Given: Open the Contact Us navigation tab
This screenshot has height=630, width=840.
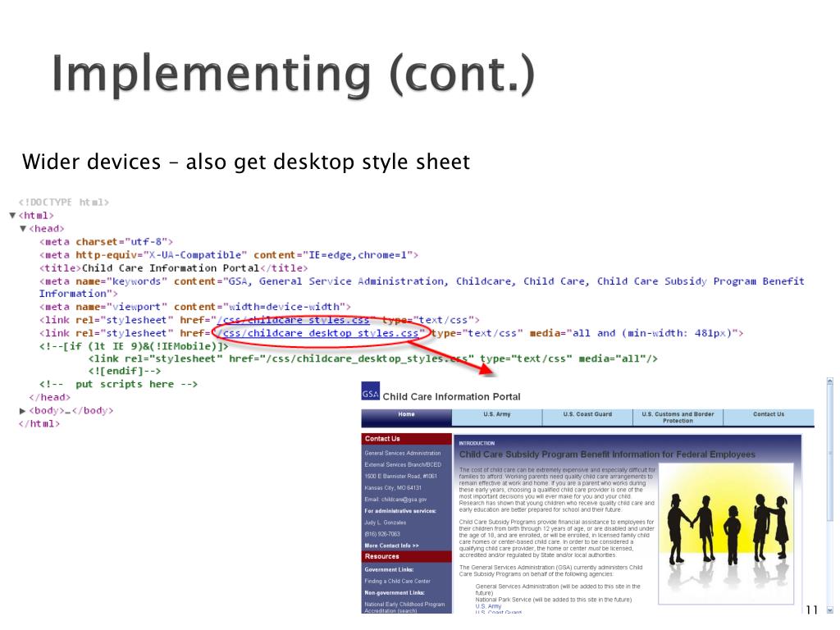Looking at the screenshot, I should coord(769,417).
